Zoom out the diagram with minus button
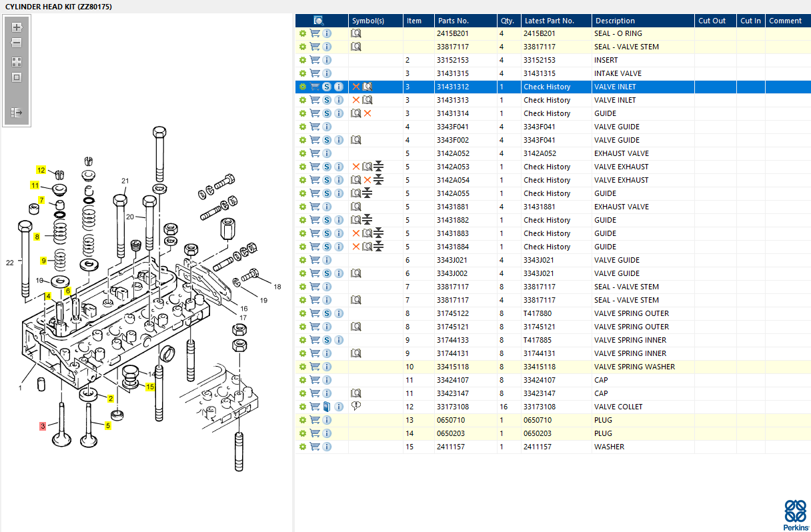This screenshot has width=811, height=532. coord(17,43)
